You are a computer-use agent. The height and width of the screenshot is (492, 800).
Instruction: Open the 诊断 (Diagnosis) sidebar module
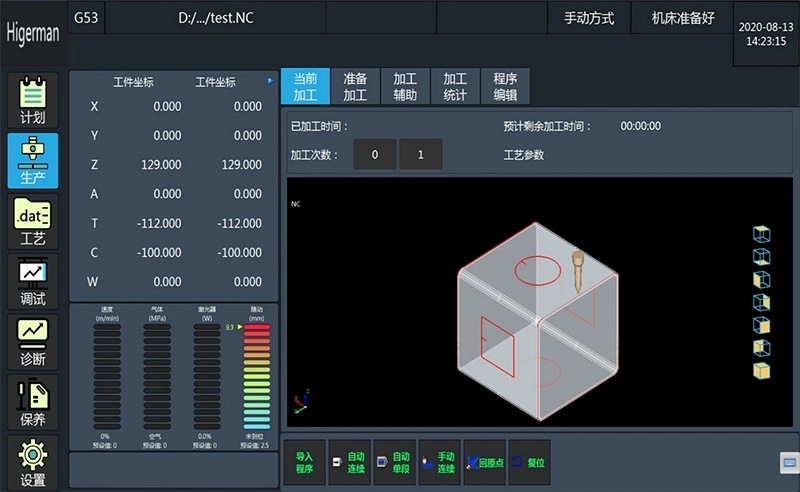(x=33, y=342)
